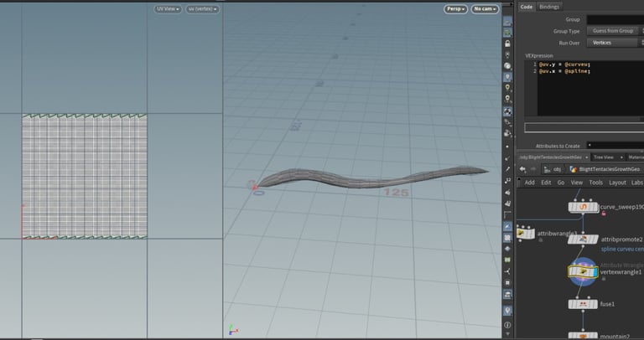Screen dimensions: 644x340
Task: Open the arrow beside the Tree View tab
Action: click(x=621, y=157)
